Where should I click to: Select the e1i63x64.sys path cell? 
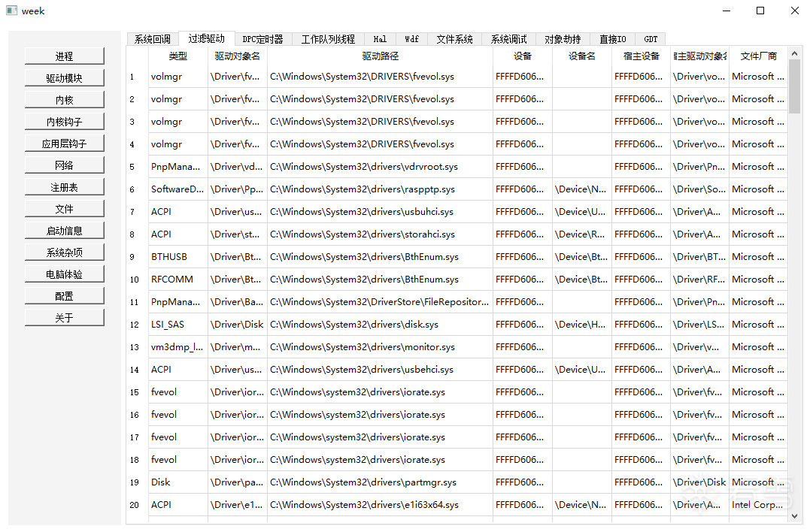[380, 505]
